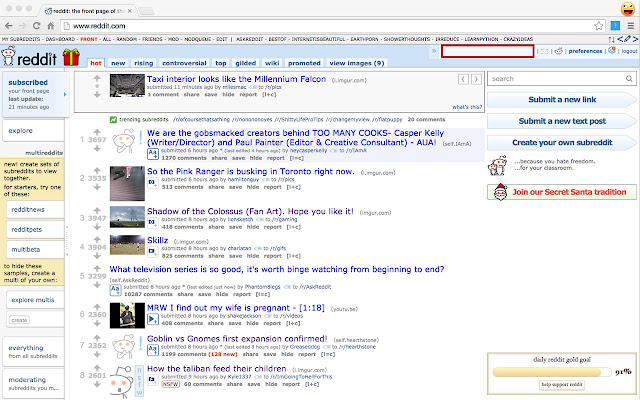The width and height of the screenshot is (640, 400).
Task: Upvote Shadow of the Colossus fan art post
Action: click(x=97, y=210)
